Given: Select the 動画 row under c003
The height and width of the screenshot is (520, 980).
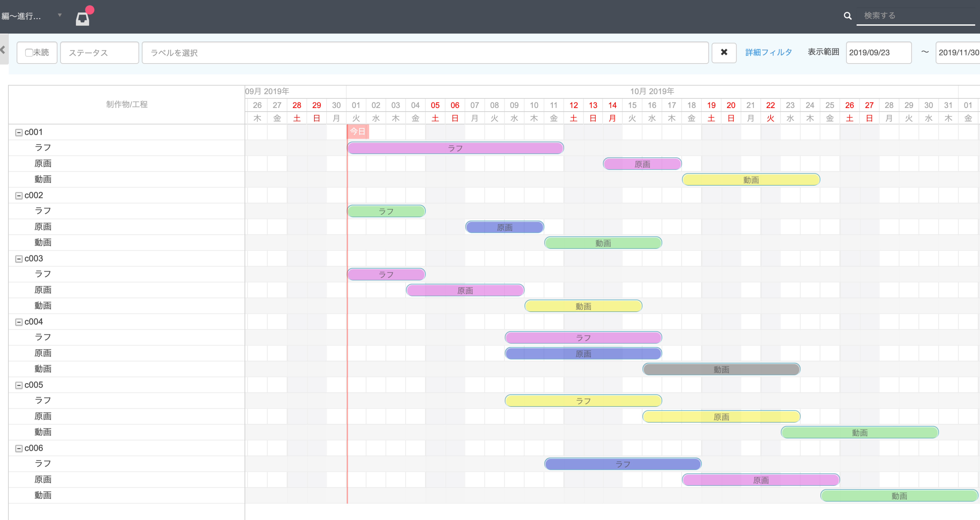Looking at the screenshot, I should pyautogui.click(x=127, y=306).
